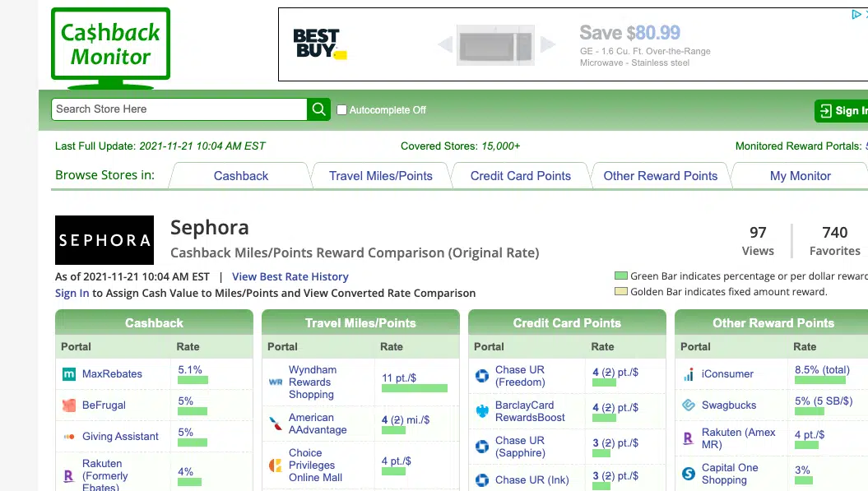This screenshot has height=491, width=868.
Task: Focus the Search Store Here field
Action: pos(179,109)
